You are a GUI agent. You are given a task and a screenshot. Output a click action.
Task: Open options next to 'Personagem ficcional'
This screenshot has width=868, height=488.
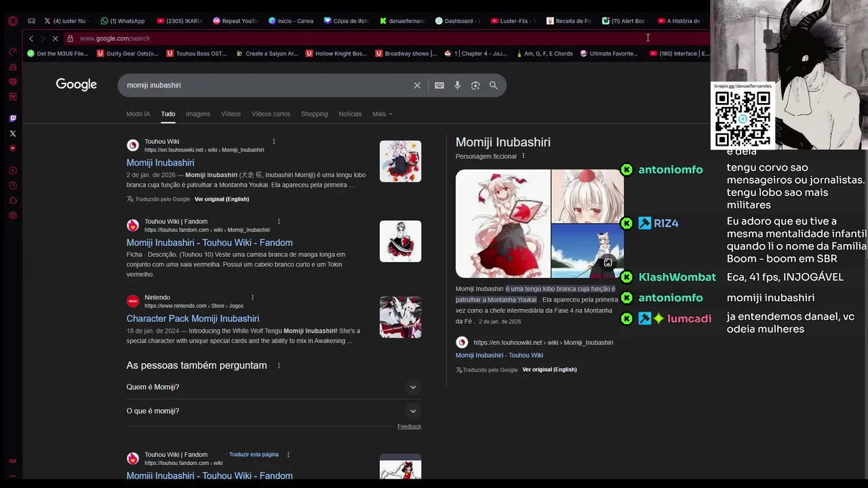pyautogui.click(x=523, y=156)
